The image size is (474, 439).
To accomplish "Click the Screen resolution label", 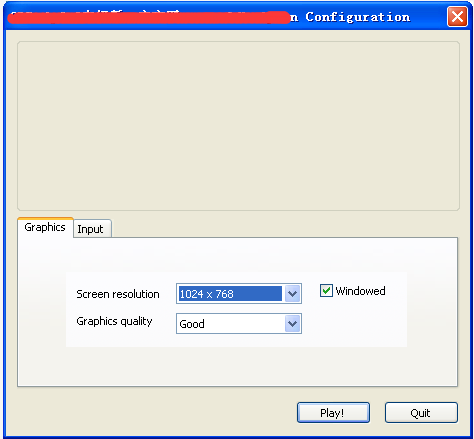I will tap(118, 294).
